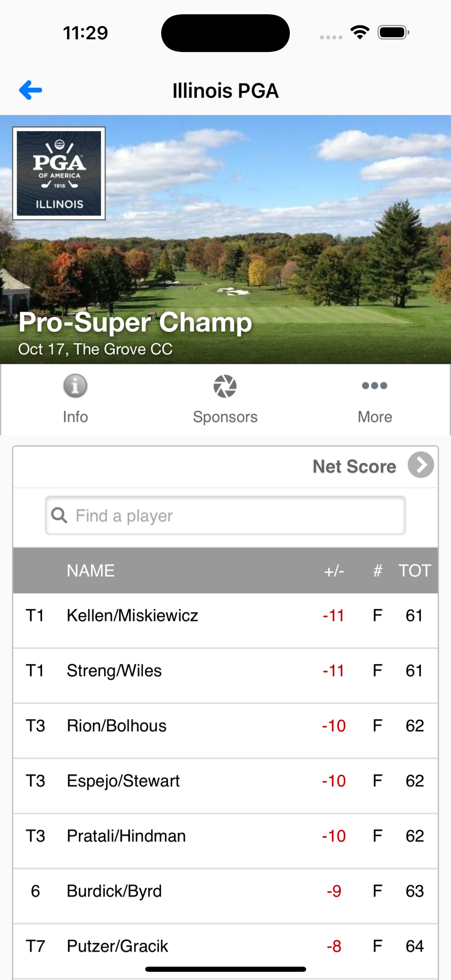Focus the Find a player field
The height and width of the screenshot is (980, 451).
[225, 515]
